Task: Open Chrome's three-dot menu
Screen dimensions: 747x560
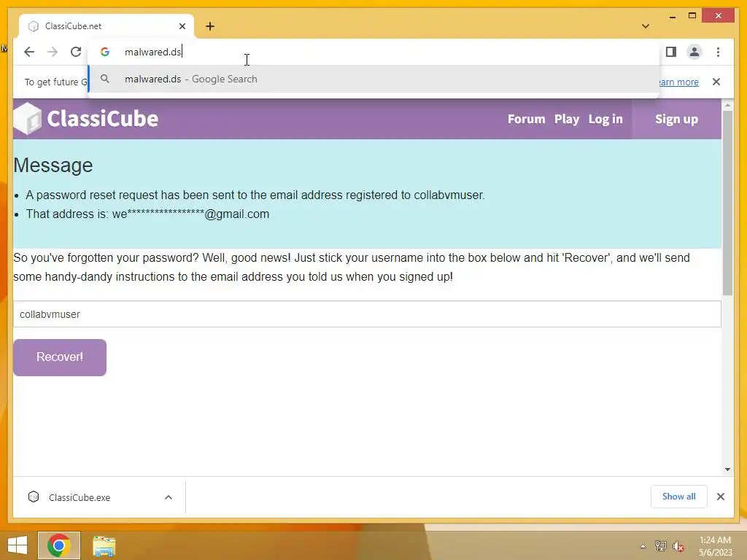Action: [x=718, y=52]
